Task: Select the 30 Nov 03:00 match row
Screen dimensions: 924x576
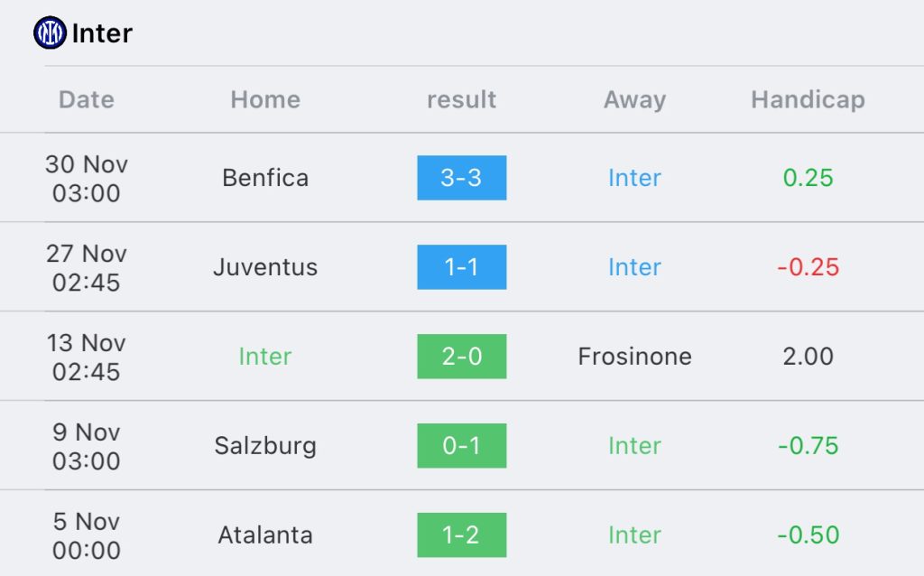Action: tap(462, 178)
